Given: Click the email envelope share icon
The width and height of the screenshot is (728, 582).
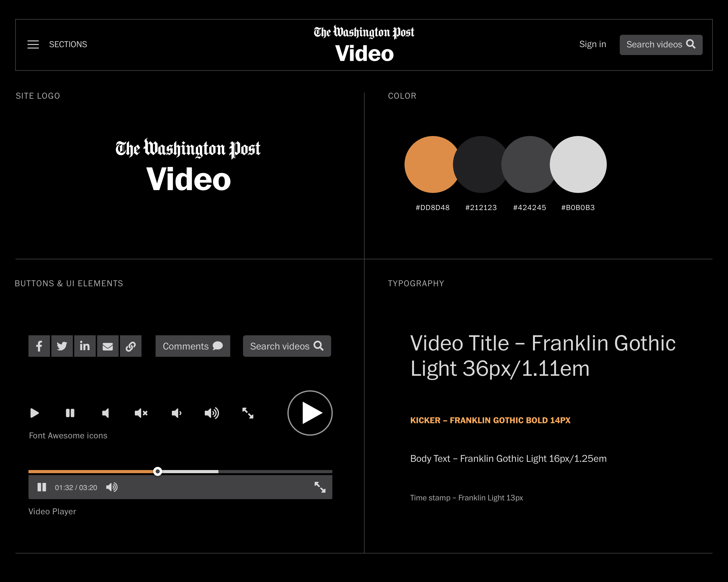Looking at the screenshot, I should (108, 346).
